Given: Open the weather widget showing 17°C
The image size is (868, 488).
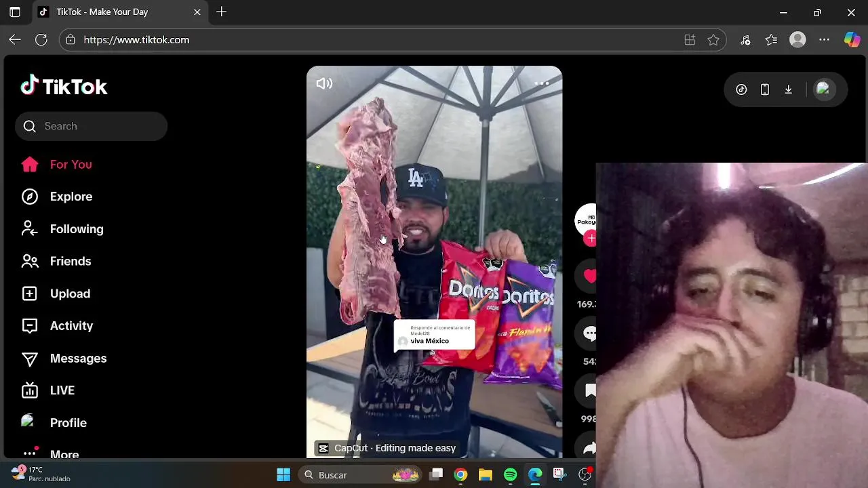Looking at the screenshot, I should click(41, 474).
